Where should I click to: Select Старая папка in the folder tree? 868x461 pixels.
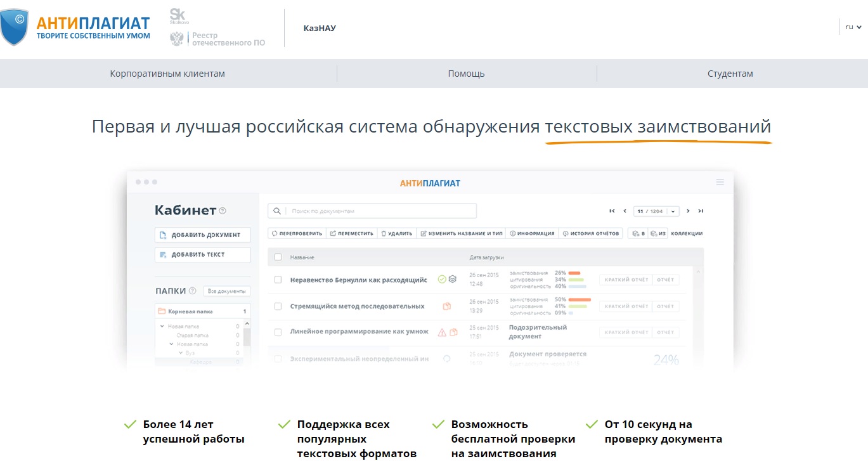(x=193, y=335)
